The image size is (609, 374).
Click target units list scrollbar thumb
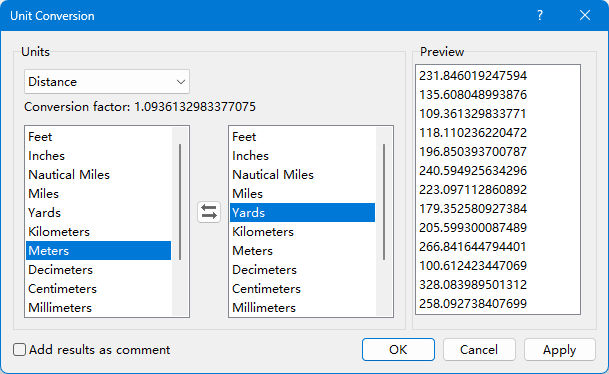(x=384, y=202)
